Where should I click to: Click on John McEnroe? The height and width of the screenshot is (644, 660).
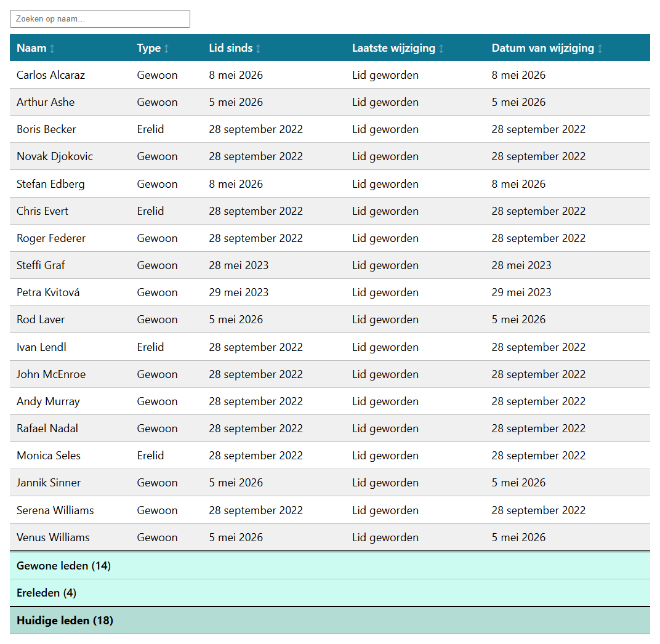[x=51, y=374]
